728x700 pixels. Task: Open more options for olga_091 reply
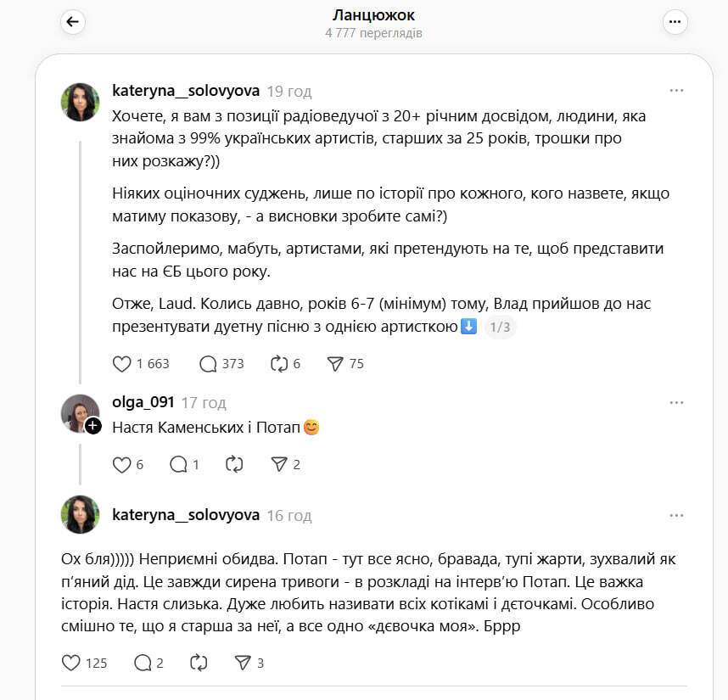coord(676,402)
